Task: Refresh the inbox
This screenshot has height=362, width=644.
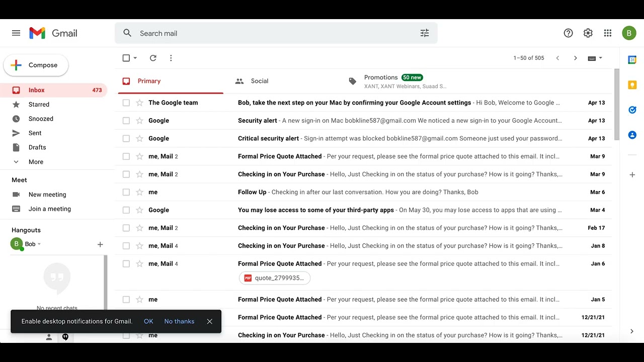Action: tap(153, 58)
